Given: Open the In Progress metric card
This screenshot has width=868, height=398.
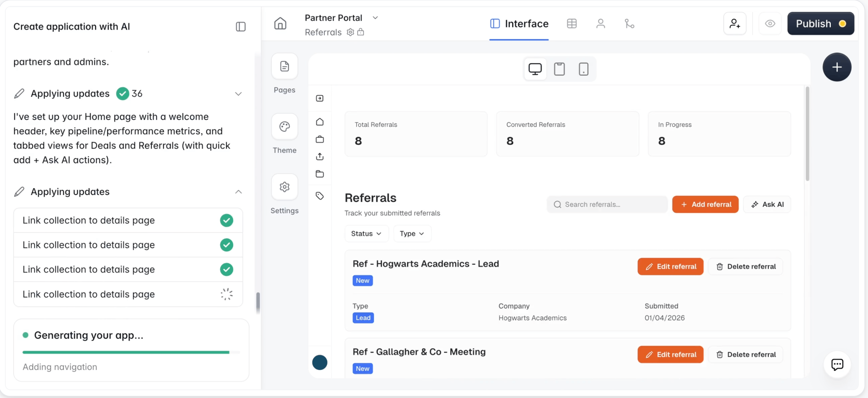Looking at the screenshot, I should (x=719, y=134).
